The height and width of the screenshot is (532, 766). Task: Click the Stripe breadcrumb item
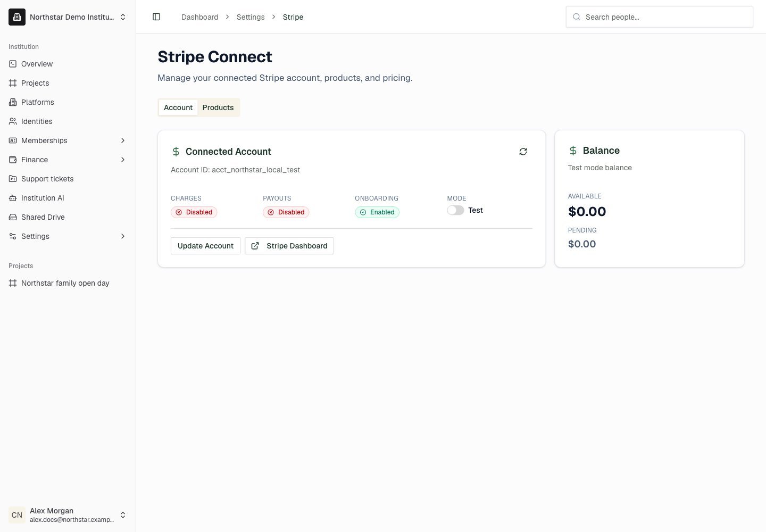pos(293,17)
